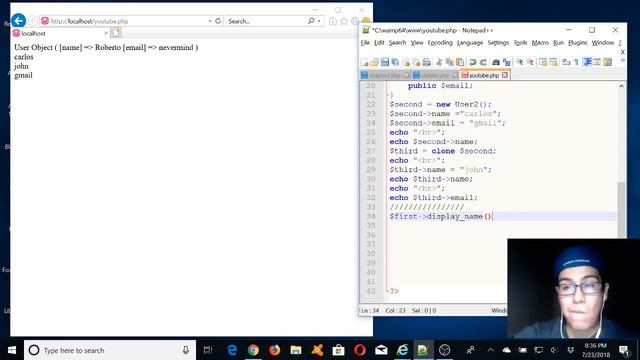Open the Search menu in Notepad++
This screenshot has width=640, height=360.
tap(397, 43)
